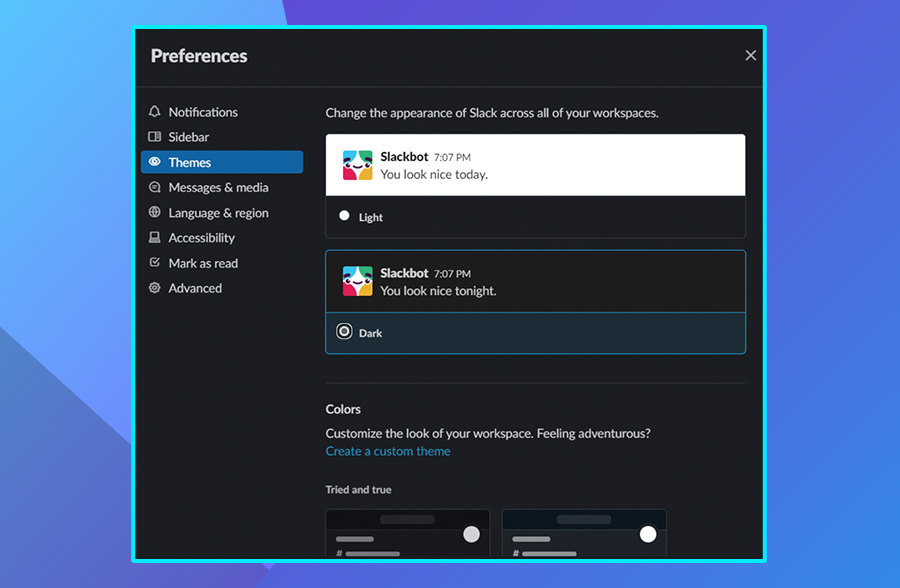Open the Notifications preferences section
This screenshot has height=588, width=900.
pos(222,112)
